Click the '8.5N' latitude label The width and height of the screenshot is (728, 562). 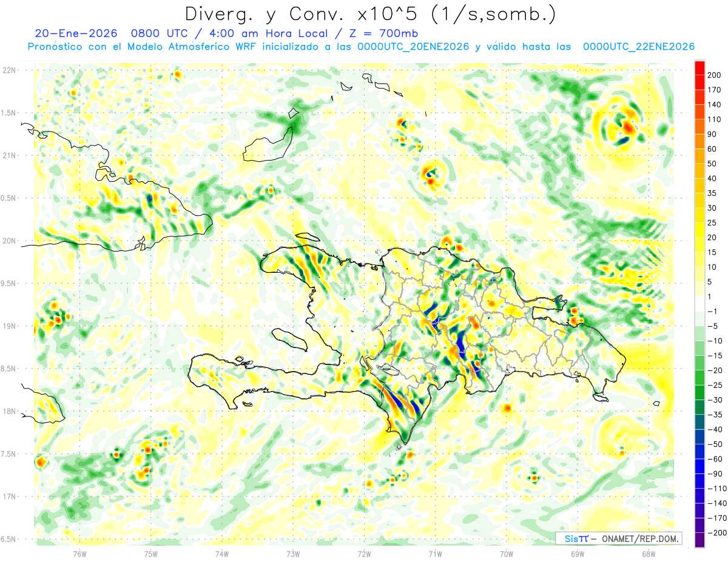tap(9, 369)
